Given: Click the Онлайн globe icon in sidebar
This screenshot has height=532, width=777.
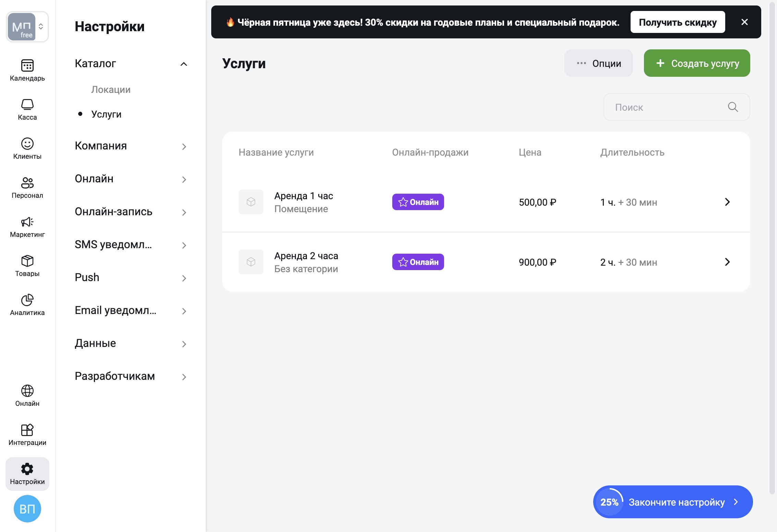Looking at the screenshot, I should pyautogui.click(x=27, y=391).
